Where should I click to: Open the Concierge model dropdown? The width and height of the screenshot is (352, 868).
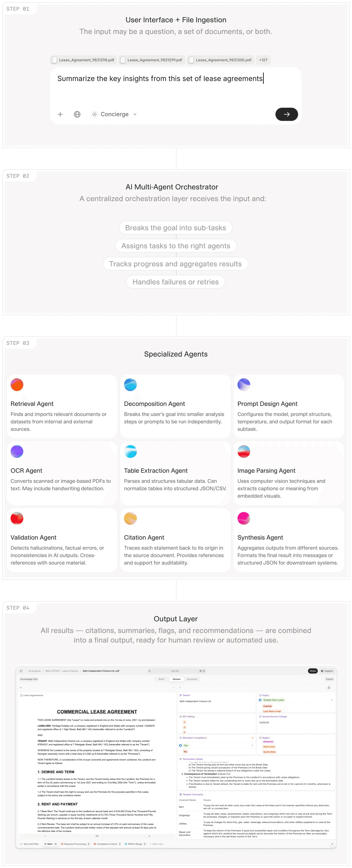click(x=135, y=114)
